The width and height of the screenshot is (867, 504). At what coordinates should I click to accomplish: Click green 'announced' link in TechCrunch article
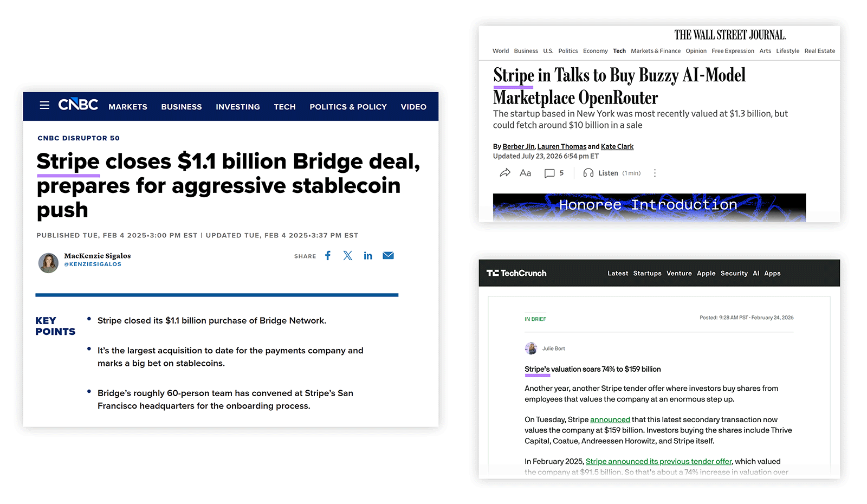[610, 419]
